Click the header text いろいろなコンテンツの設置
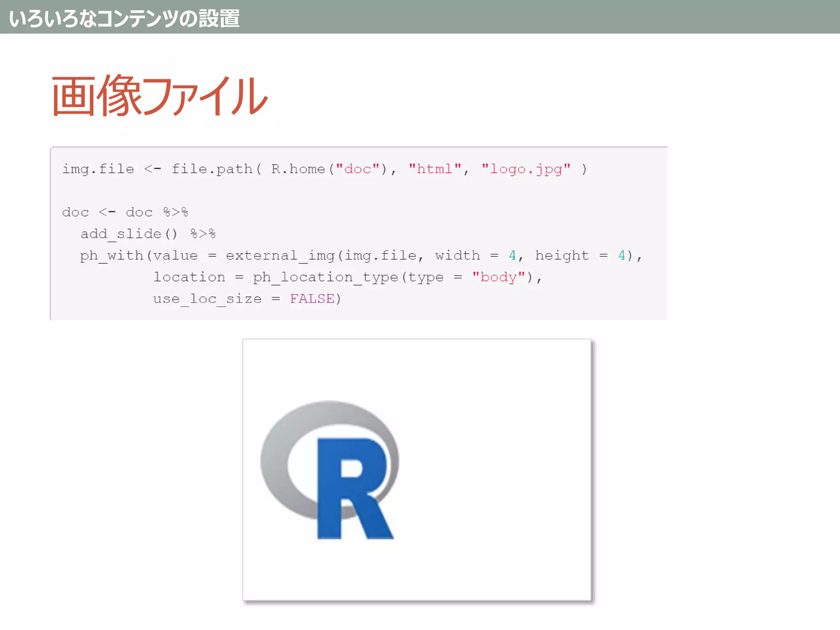Viewport: 840px width, 630px height. (x=124, y=18)
